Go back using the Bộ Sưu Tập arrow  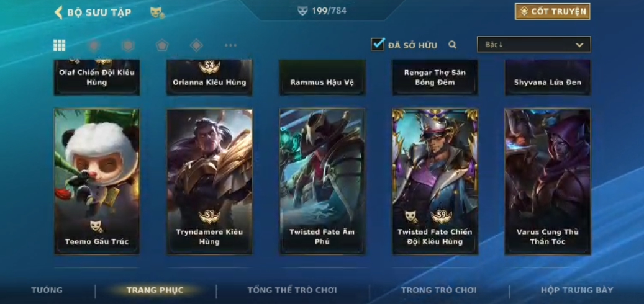click(58, 12)
